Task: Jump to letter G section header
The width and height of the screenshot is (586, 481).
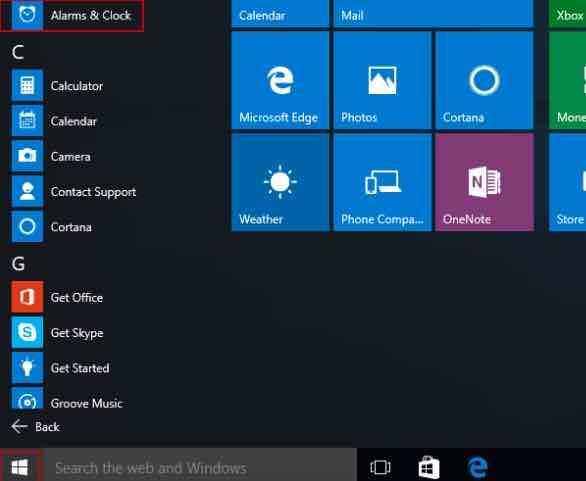Action: click(18, 264)
